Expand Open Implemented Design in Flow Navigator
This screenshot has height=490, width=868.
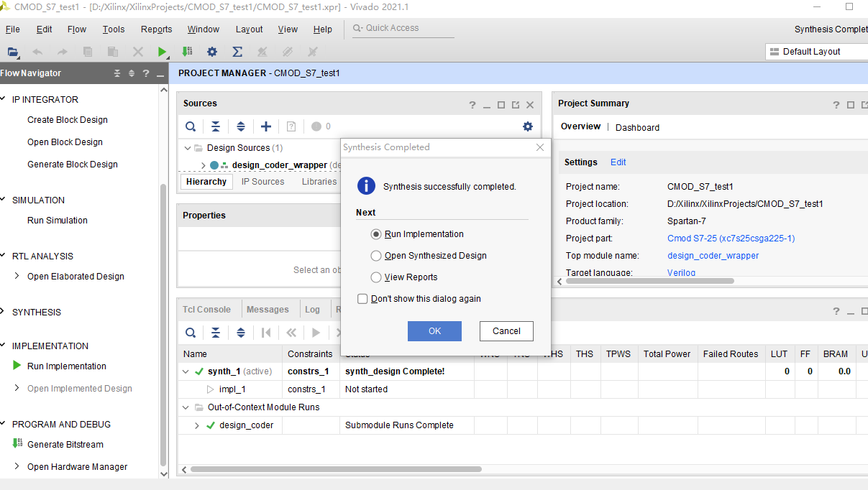coord(17,389)
